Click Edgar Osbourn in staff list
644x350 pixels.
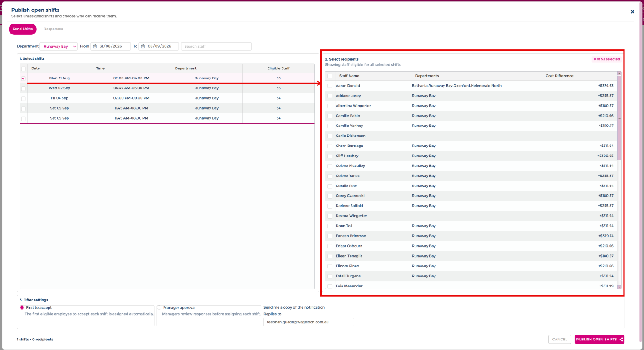[x=349, y=246]
